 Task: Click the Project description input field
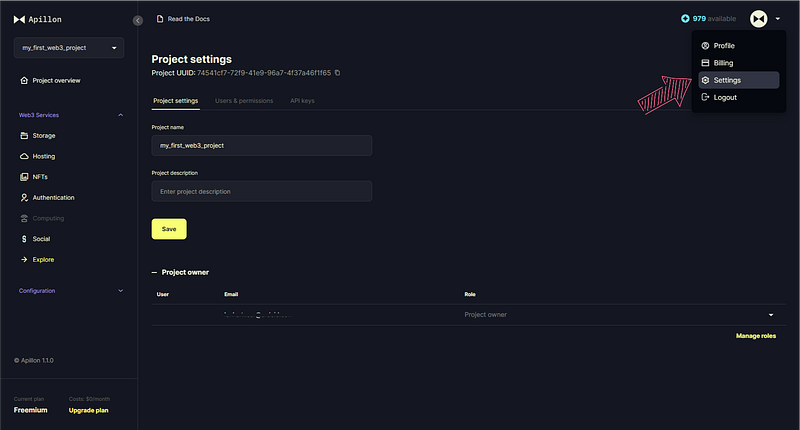(x=262, y=191)
